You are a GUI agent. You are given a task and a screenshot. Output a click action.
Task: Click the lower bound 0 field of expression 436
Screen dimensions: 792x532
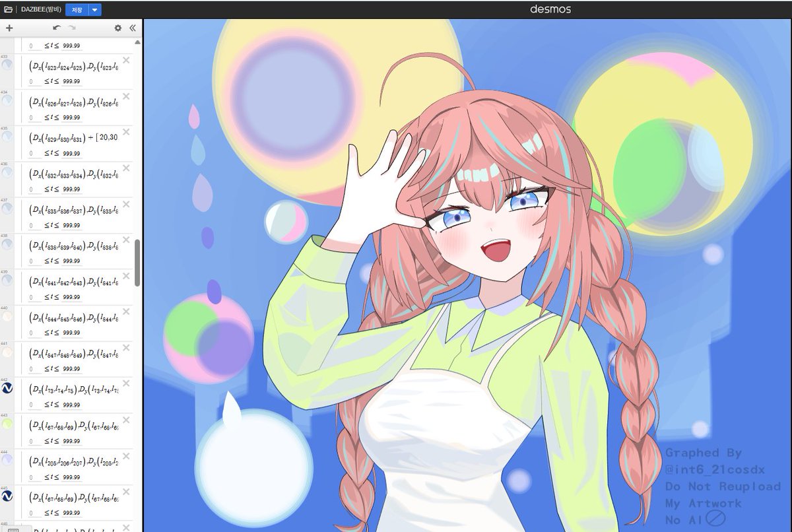(x=34, y=189)
